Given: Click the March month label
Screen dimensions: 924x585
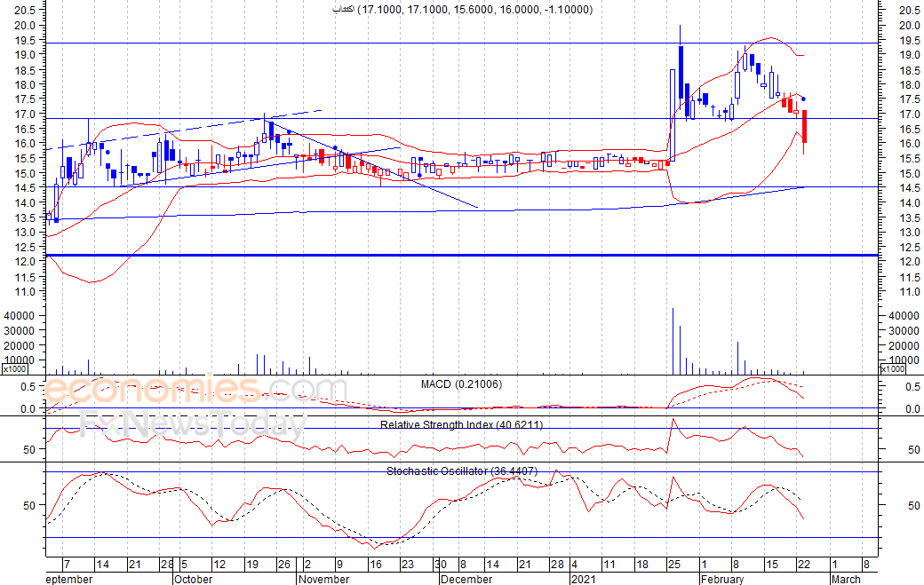Looking at the screenshot, I should [x=846, y=579].
